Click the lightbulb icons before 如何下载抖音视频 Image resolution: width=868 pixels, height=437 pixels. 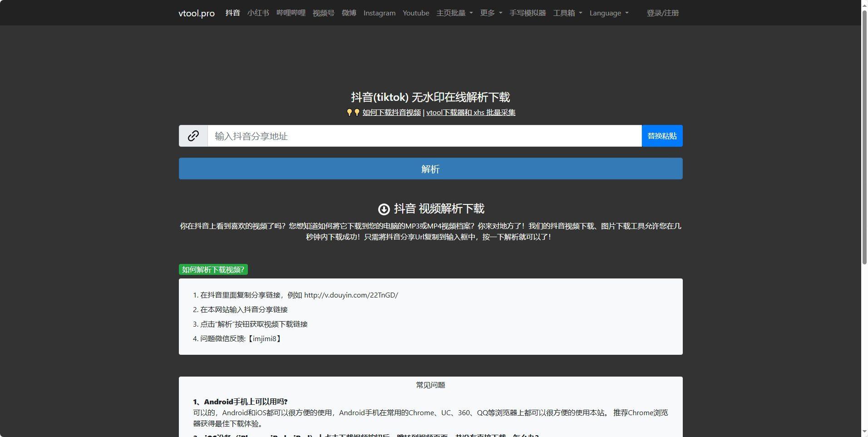(x=352, y=112)
